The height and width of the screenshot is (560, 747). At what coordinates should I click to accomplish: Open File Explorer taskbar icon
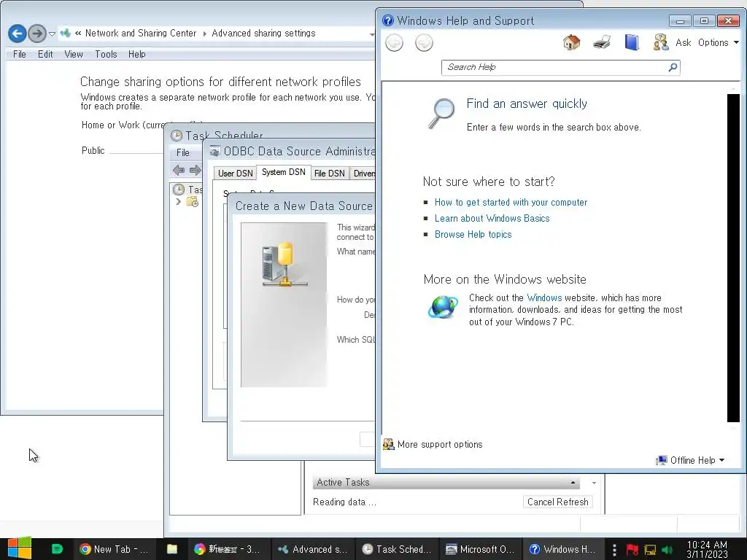[172, 549]
